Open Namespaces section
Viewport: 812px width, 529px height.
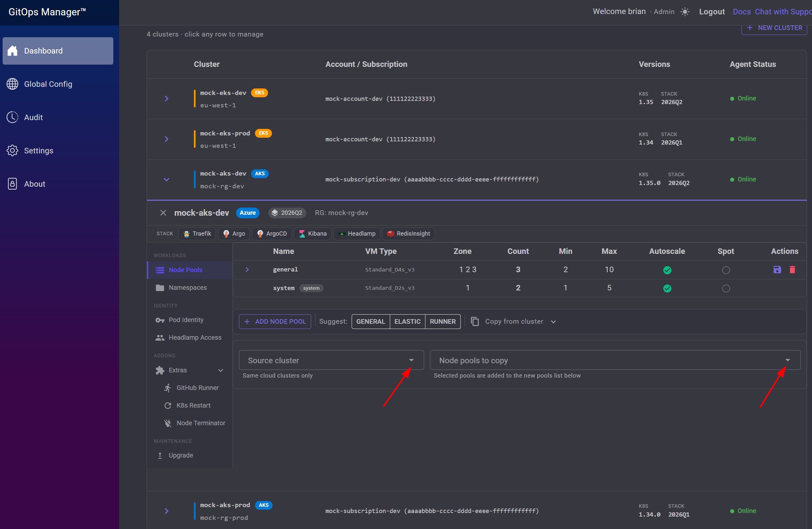tap(190, 288)
